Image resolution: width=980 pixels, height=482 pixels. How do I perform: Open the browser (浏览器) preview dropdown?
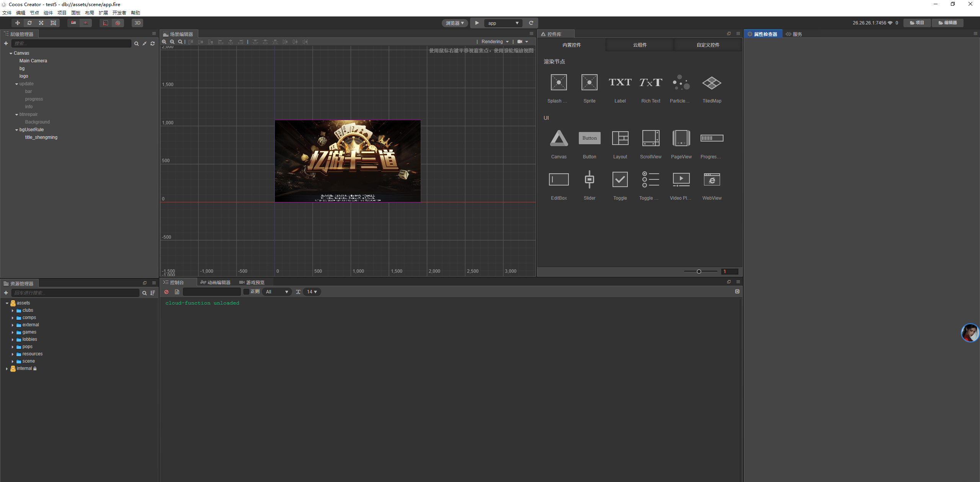(454, 23)
